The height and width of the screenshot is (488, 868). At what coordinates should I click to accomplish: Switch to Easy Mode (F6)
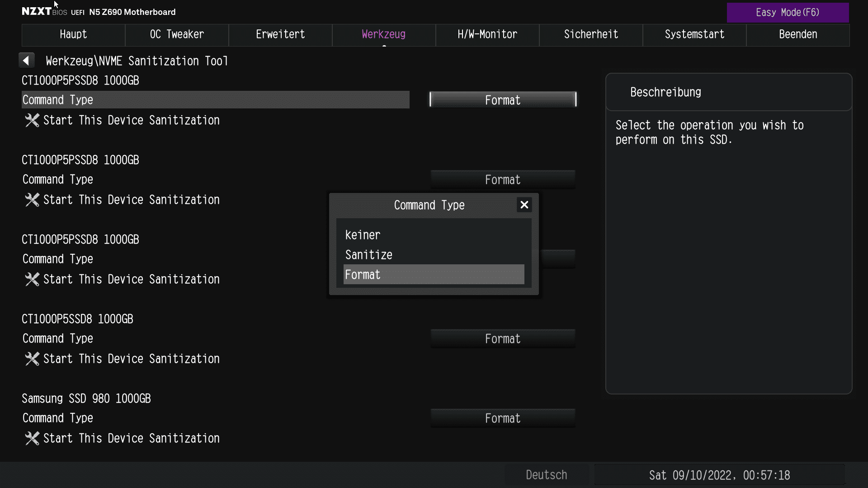pyautogui.click(x=787, y=13)
